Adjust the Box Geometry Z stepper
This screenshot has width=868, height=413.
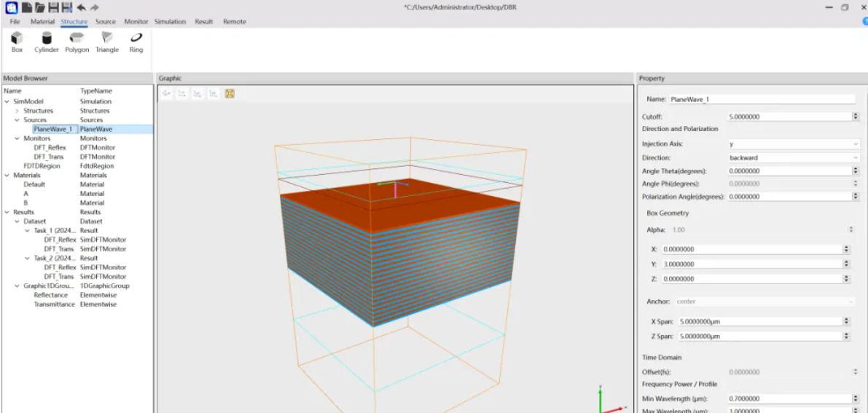click(x=846, y=279)
